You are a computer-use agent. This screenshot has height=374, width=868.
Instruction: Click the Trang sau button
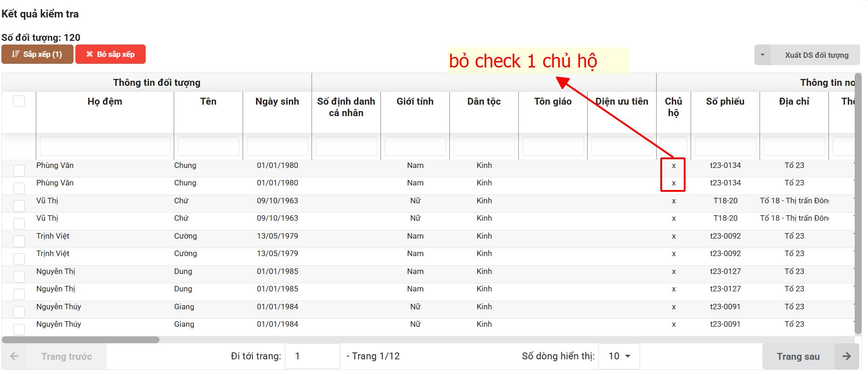(798, 357)
